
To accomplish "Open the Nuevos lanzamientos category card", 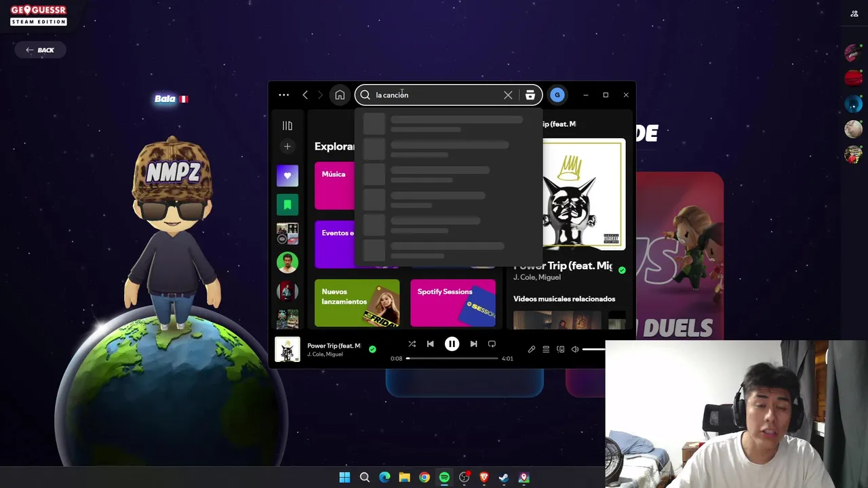I will point(357,303).
